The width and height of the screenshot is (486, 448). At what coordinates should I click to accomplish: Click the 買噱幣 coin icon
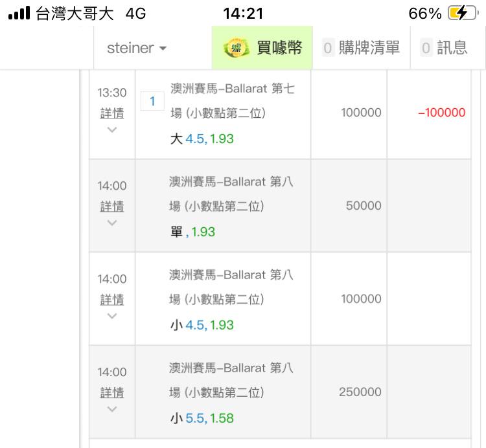click(x=237, y=48)
